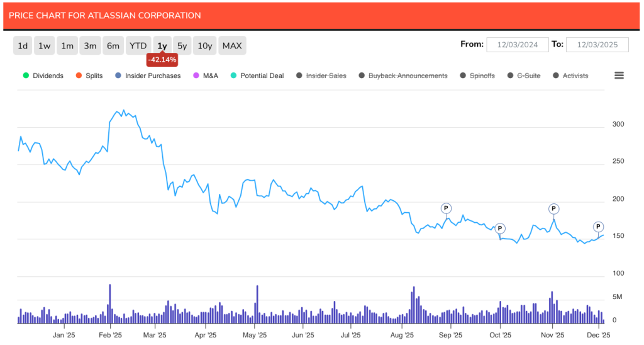The width and height of the screenshot is (644, 345).
Task: Click the To date field
Action: [597, 45]
